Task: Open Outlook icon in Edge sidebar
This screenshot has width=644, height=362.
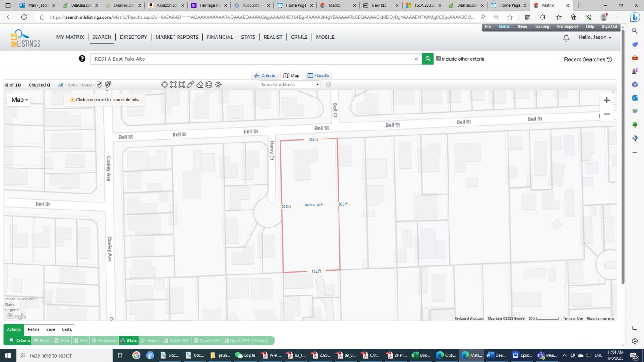Action: click(x=635, y=97)
